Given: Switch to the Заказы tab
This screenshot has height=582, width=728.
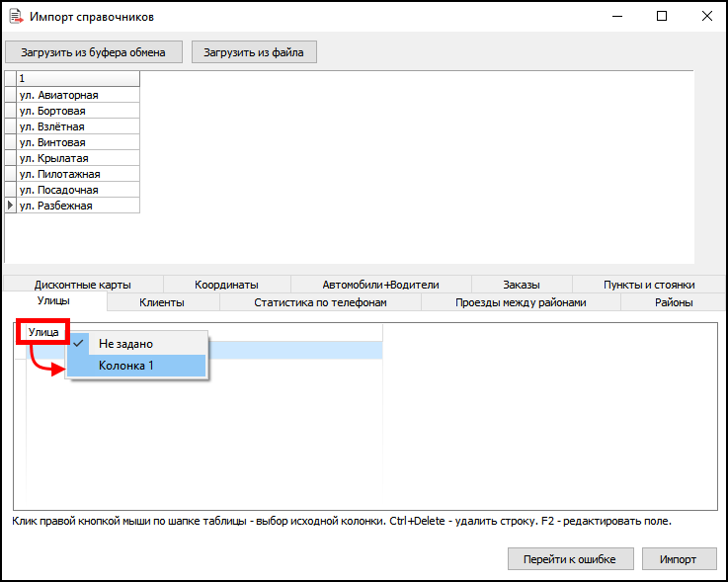Looking at the screenshot, I should (521, 285).
